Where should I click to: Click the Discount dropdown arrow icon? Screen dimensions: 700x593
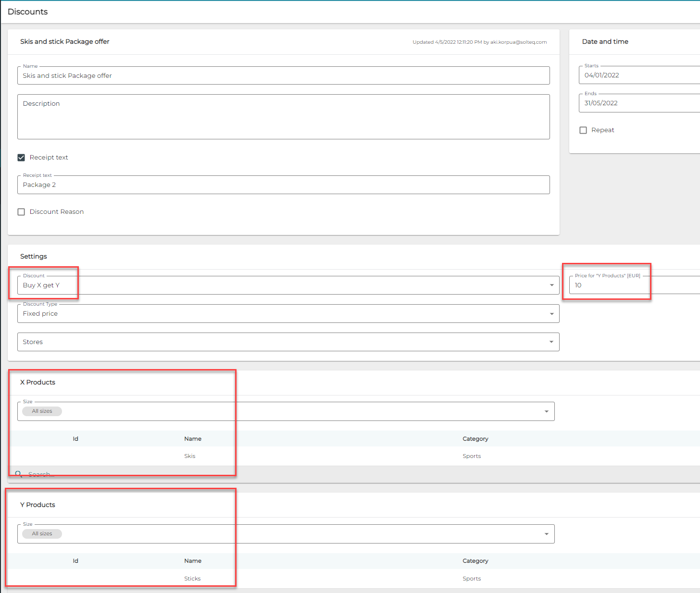pyautogui.click(x=551, y=285)
